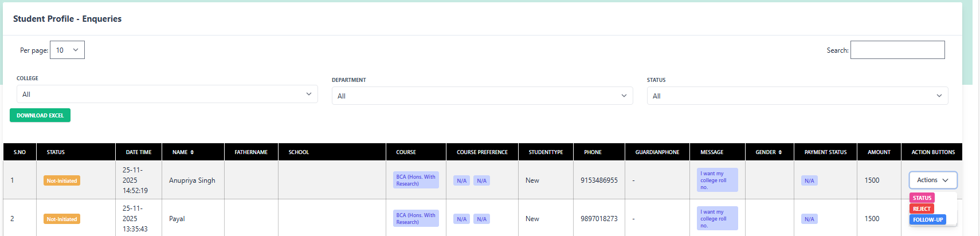Open Actions dropdown for Anupriya Singh
The width and height of the screenshot is (980, 236).
click(933, 180)
